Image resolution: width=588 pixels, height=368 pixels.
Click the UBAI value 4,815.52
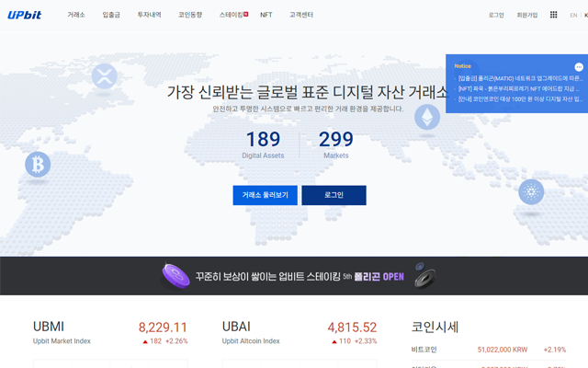[352, 328]
